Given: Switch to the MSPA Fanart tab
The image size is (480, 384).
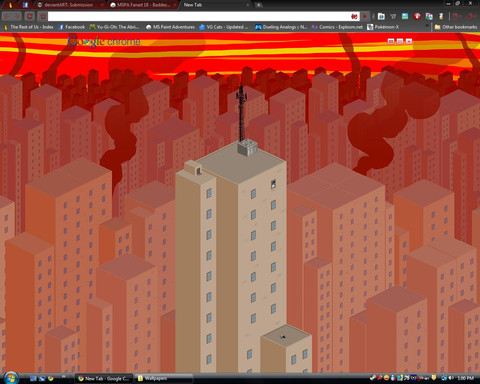Looking at the screenshot, I should (x=143, y=5).
